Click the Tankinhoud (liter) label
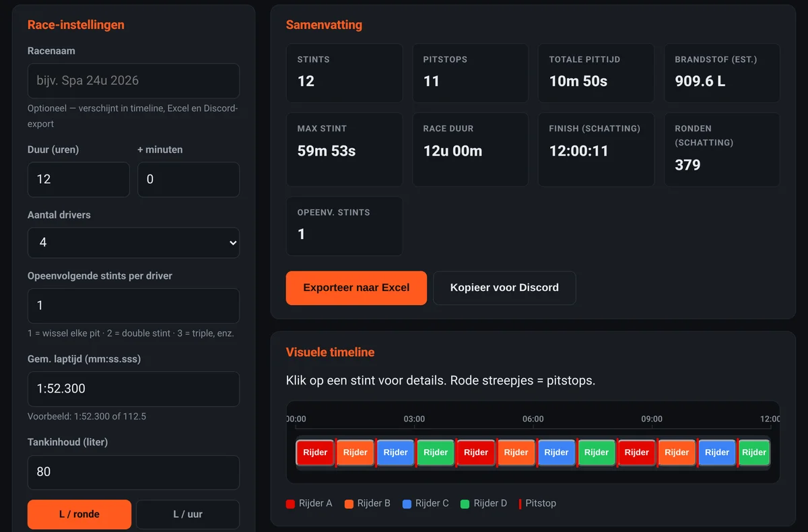This screenshot has width=808, height=532. tap(67, 442)
